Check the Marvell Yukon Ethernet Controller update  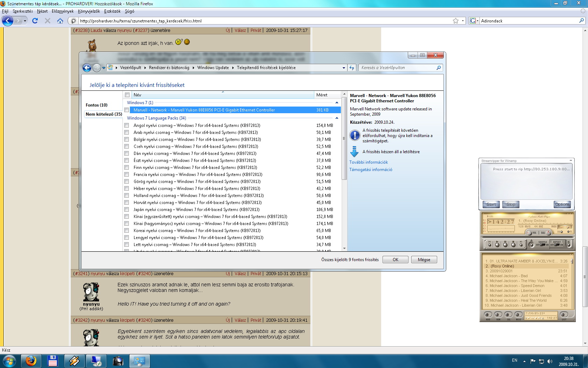pyautogui.click(x=127, y=110)
